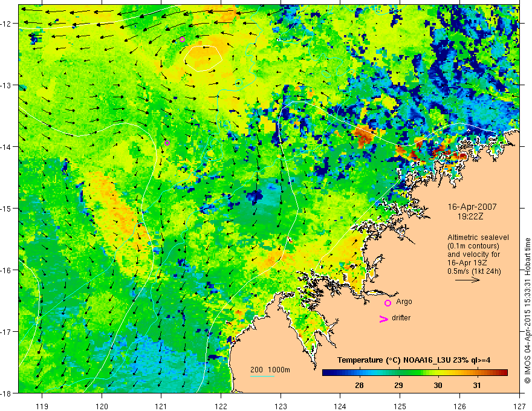This screenshot has width=532, height=411.
Task: Click the time label 19:22Z
Action: [470, 216]
